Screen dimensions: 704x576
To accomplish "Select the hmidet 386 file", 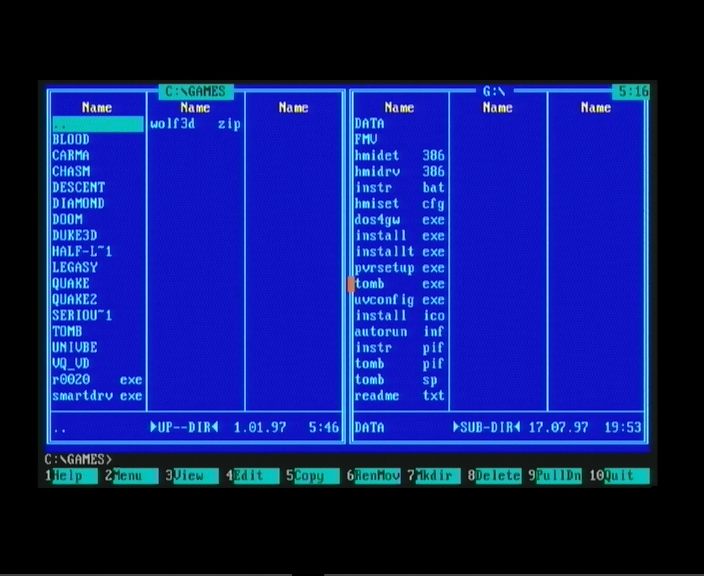I will [400, 156].
